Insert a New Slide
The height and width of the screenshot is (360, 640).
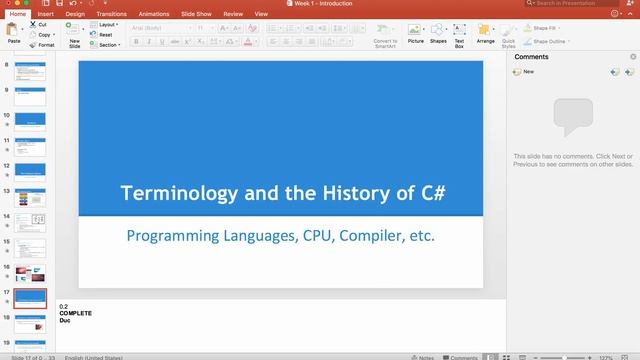[74, 35]
